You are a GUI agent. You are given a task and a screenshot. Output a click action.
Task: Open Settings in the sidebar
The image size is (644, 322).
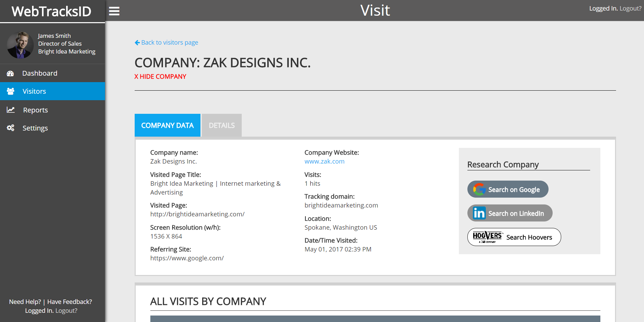point(53,128)
